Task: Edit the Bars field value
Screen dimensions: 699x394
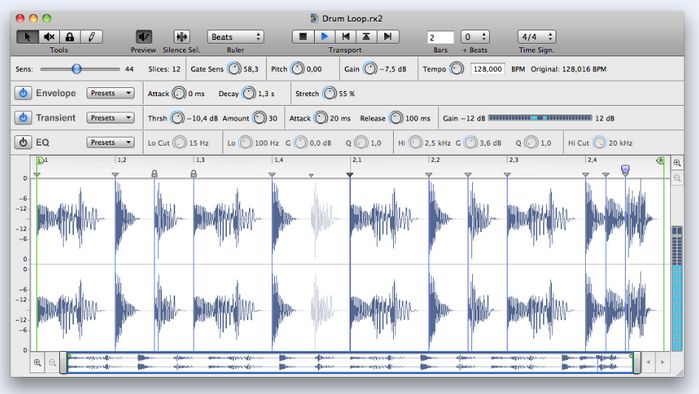Action: click(x=440, y=37)
